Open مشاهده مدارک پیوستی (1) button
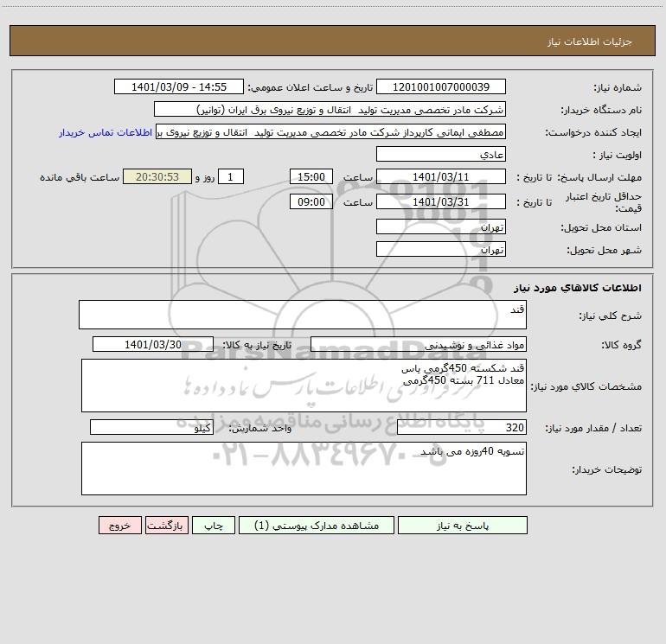Viewport: 666px width, 644px height. 317,525
